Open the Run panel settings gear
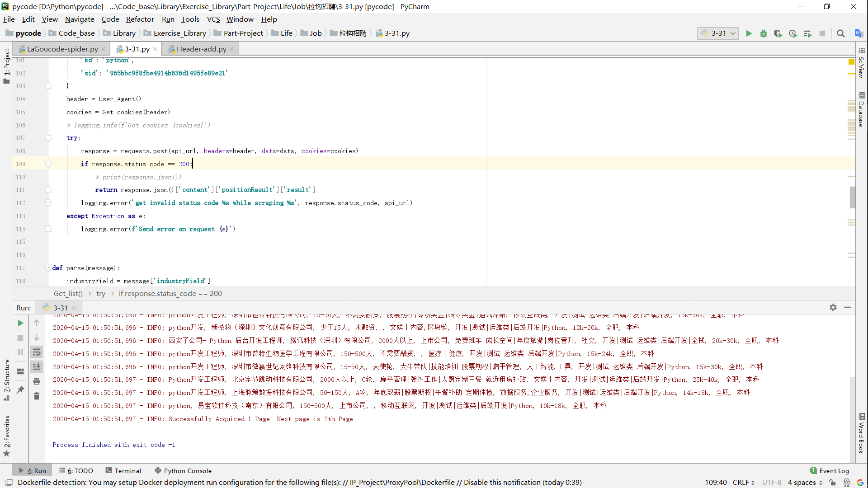The height and width of the screenshot is (488, 868). [x=833, y=307]
